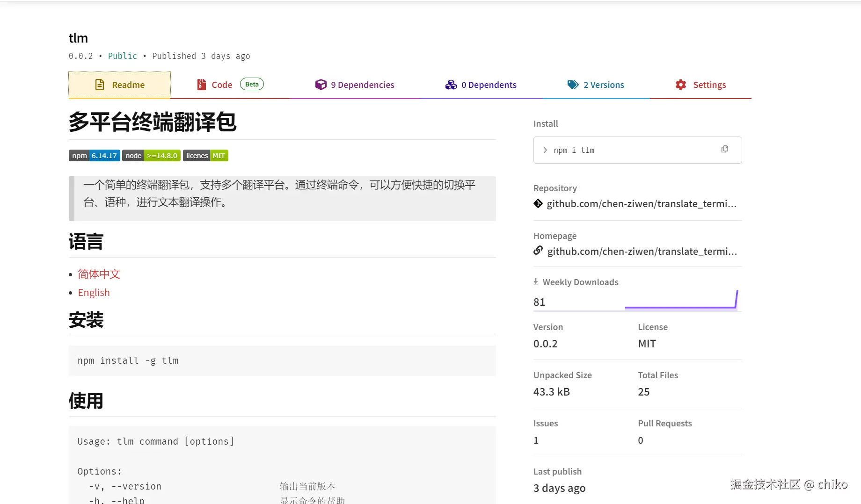Click the package name tlm heading
861x504 pixels.
(78, 38)
